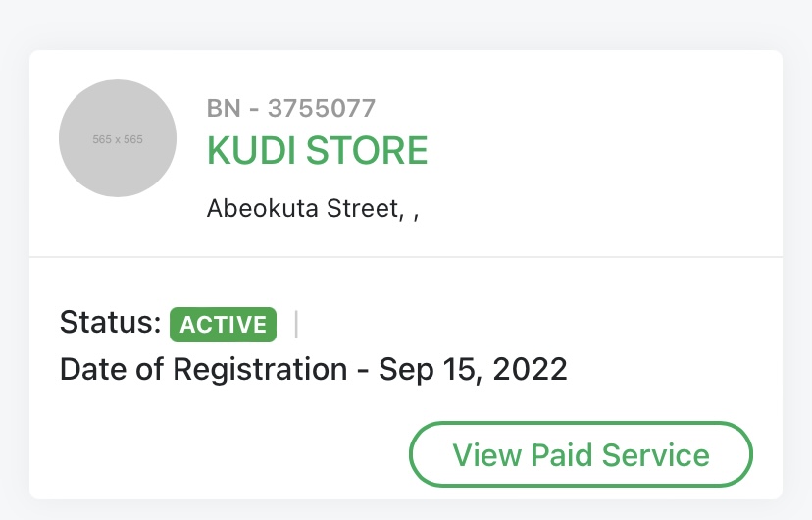Click the gray page background above the card
The height and width of the screenshot is (520, 812).
point(406,24)
